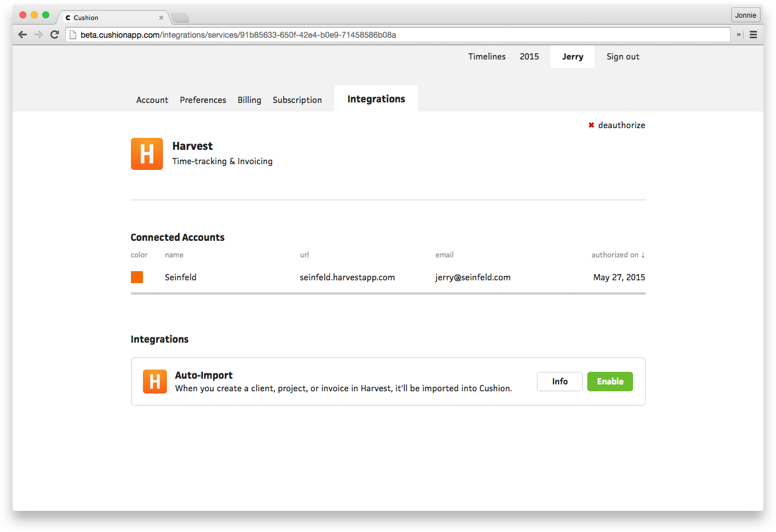776x532 pixels.
Task: Select the Integrations tab
Action: point(376,99)
